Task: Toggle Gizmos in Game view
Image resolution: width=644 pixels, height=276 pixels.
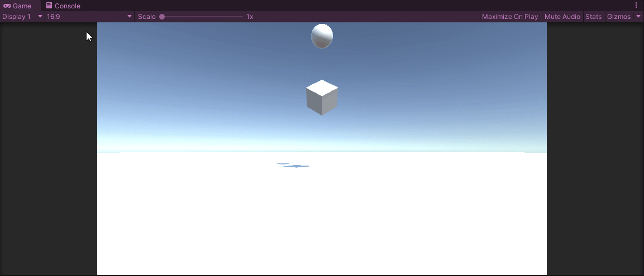Action: click(618, 16)
